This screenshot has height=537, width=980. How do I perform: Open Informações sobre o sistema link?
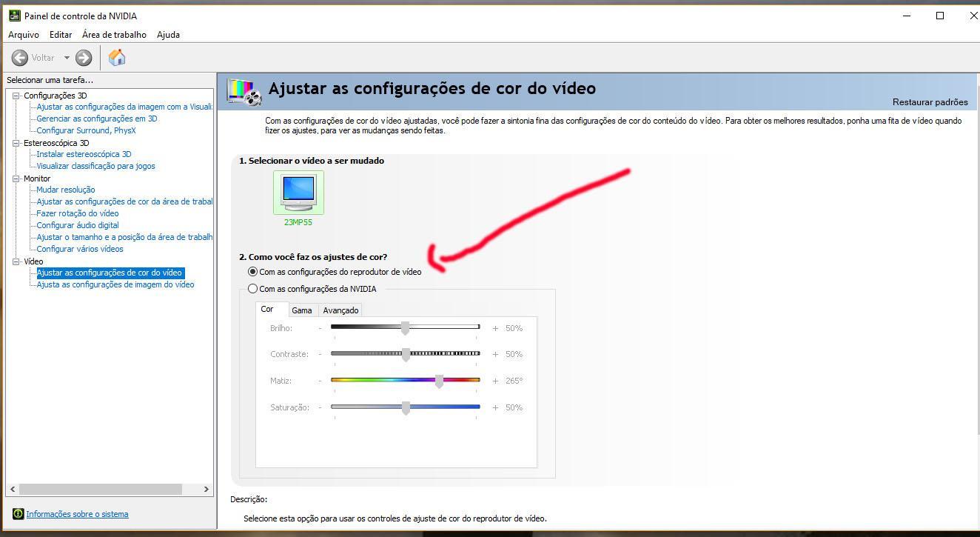click(x=77, y=514)
